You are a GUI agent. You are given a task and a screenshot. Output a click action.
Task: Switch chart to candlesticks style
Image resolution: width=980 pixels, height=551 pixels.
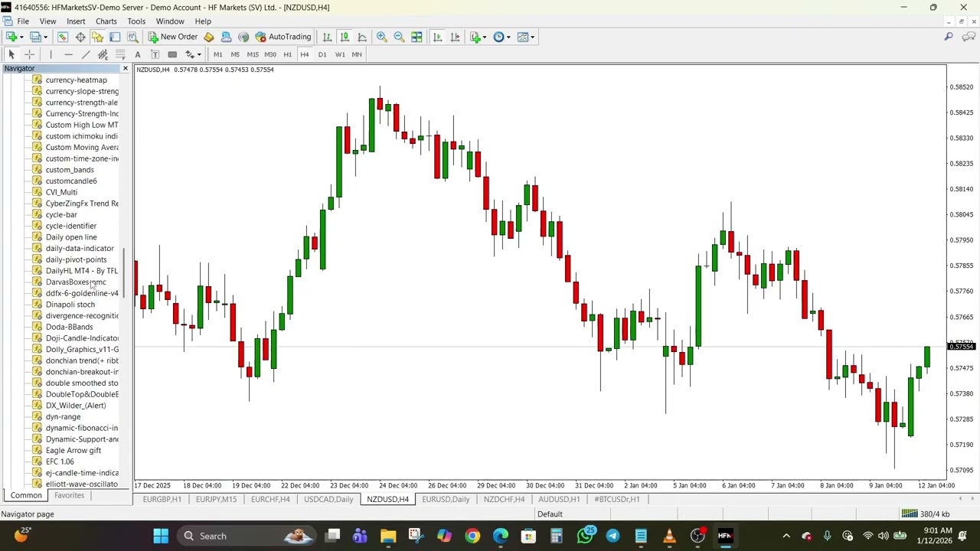tap(345, 37)
